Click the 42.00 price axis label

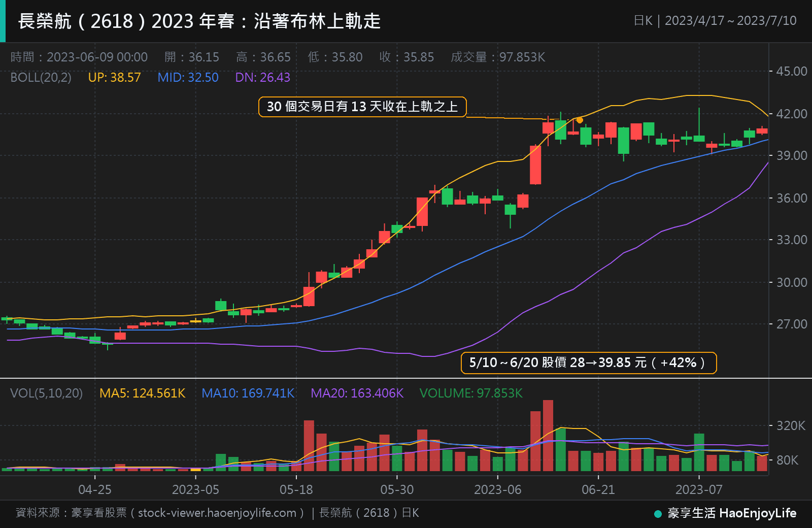pyautogui.click(x=792, y=114)
